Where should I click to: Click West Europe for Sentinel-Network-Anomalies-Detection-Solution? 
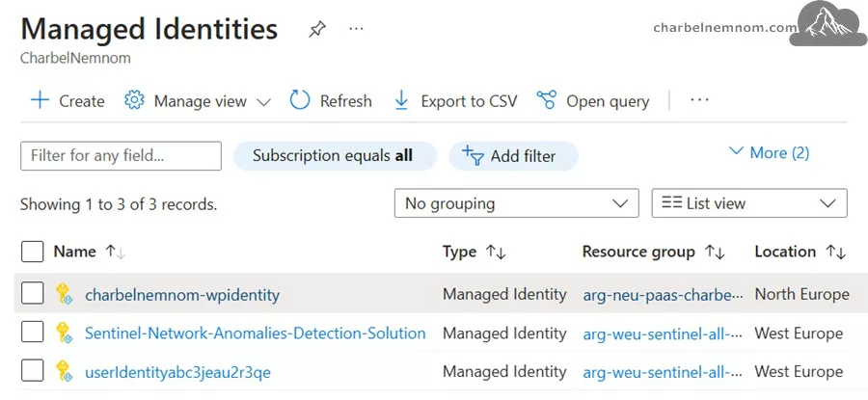(799, 333)
